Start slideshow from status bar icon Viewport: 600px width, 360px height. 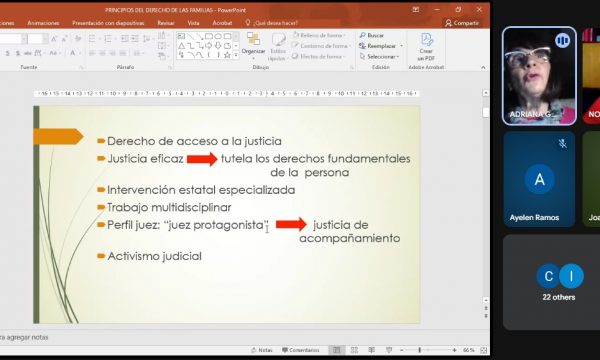point(389,350)
